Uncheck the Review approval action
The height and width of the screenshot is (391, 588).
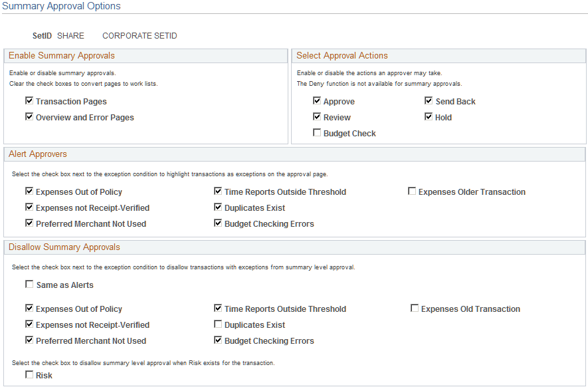click(x=318, y=116)
